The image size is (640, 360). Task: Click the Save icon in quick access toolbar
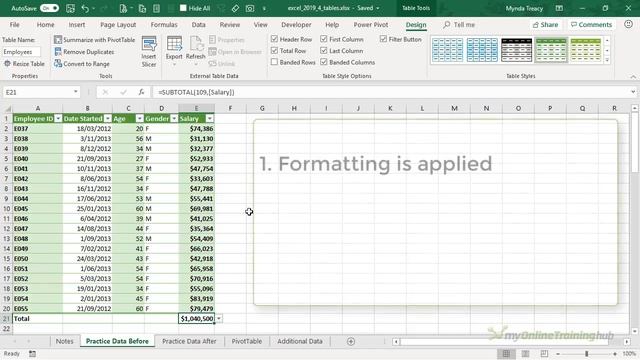pos(70,8)
